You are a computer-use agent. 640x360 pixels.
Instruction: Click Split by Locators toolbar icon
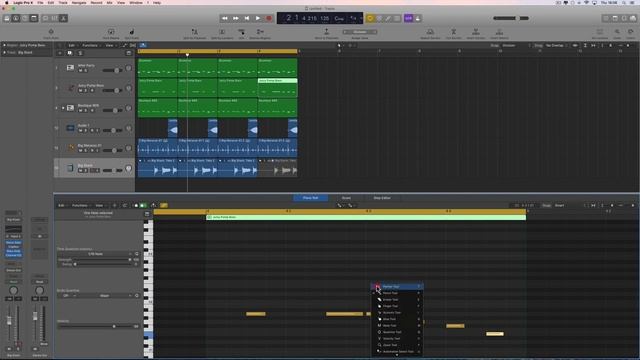[222, 32]
